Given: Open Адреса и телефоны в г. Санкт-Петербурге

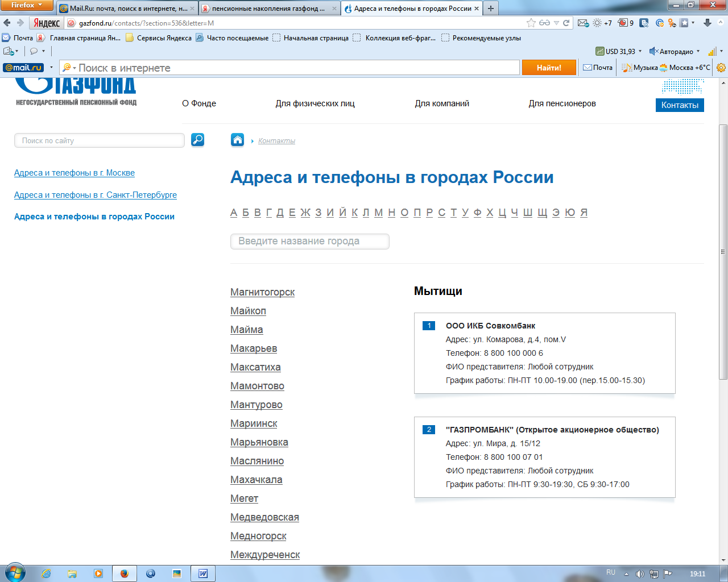Looking at the screenshot, I should [96, 195].
